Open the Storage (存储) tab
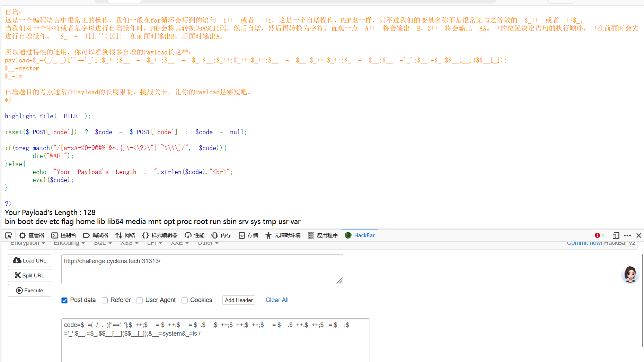The image size is (644, 362). click(x=248, y=235)
